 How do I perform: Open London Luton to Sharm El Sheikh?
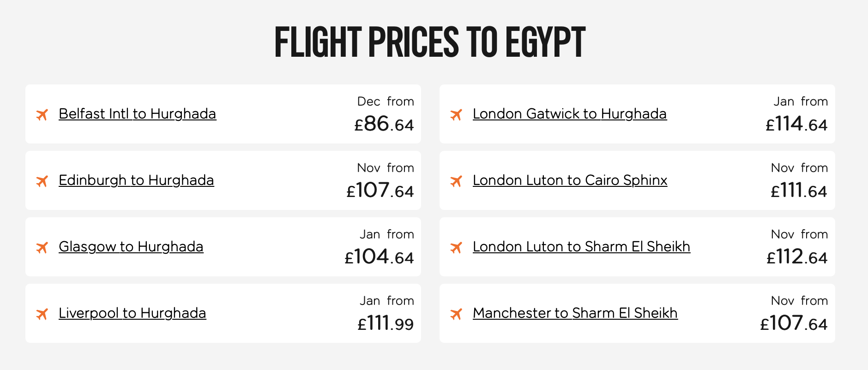(x=581, y=247)
